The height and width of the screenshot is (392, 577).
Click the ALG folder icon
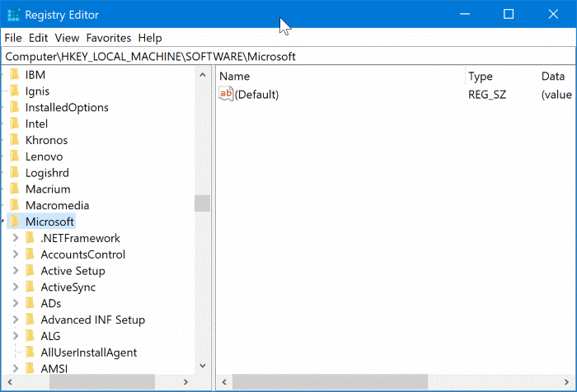tap(30, 336)
